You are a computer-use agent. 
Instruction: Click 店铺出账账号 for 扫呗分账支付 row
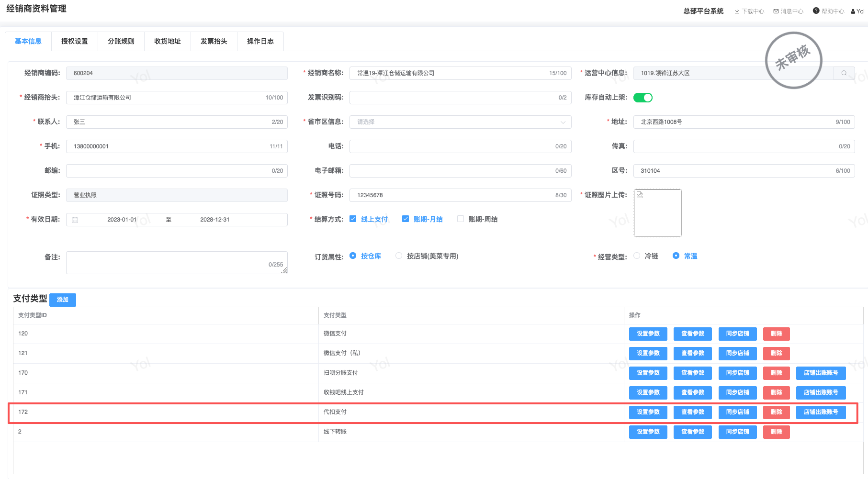tap(821, 373)
